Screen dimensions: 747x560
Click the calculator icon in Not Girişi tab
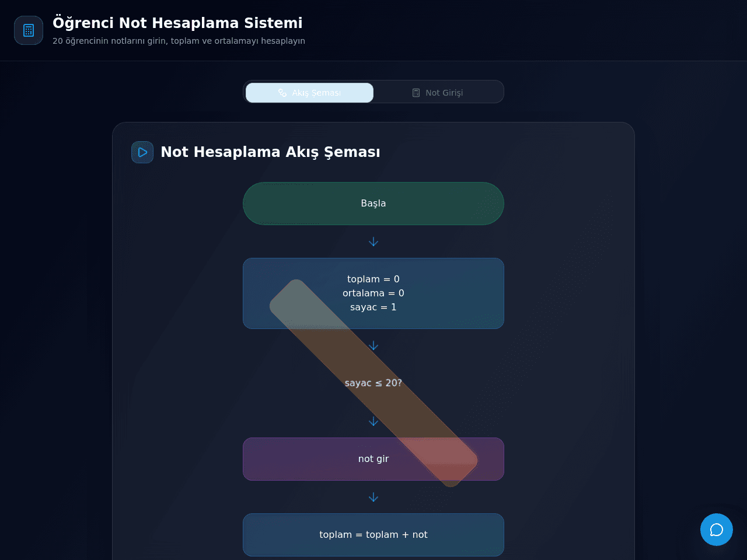416,93
